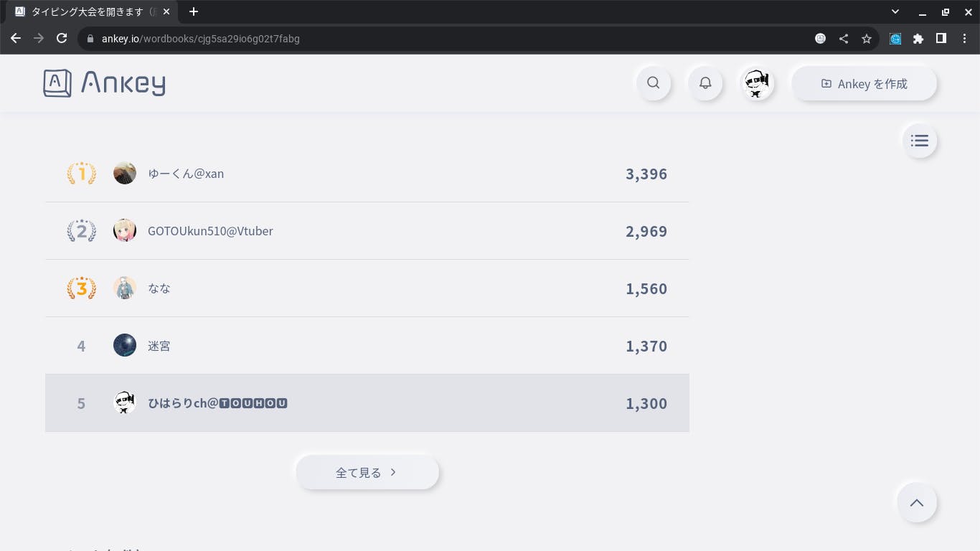Click Chrome's reload page icon

[x=62, y=39]
